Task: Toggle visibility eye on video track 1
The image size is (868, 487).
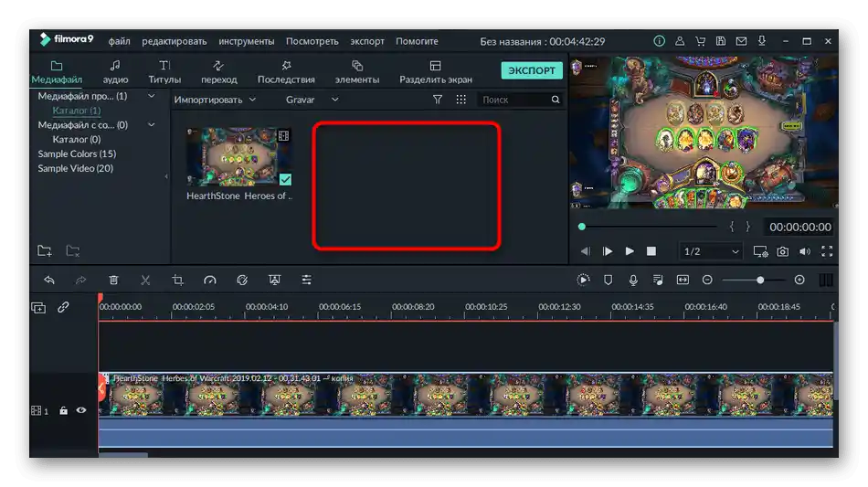Action: 81,411
